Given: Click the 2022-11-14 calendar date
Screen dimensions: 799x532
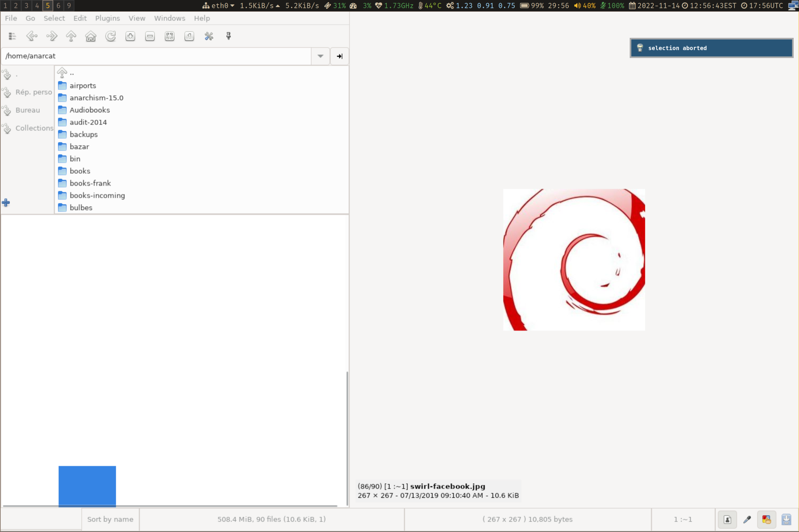Looking at the screenshot, I should coord(655,6).
